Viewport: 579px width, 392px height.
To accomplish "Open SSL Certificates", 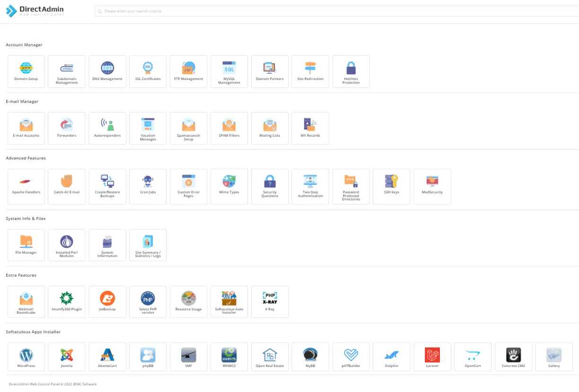I will point(148,71).
